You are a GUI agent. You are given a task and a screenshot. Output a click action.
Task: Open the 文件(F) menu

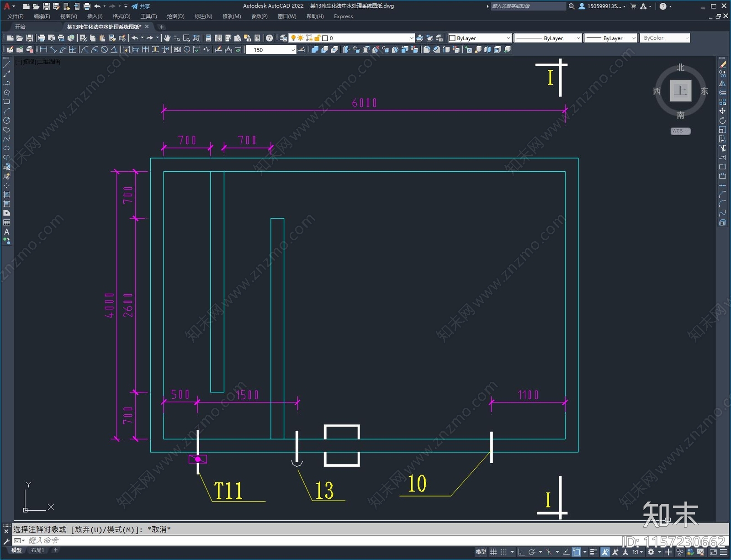pyautogui.click(x=16, y=16)
